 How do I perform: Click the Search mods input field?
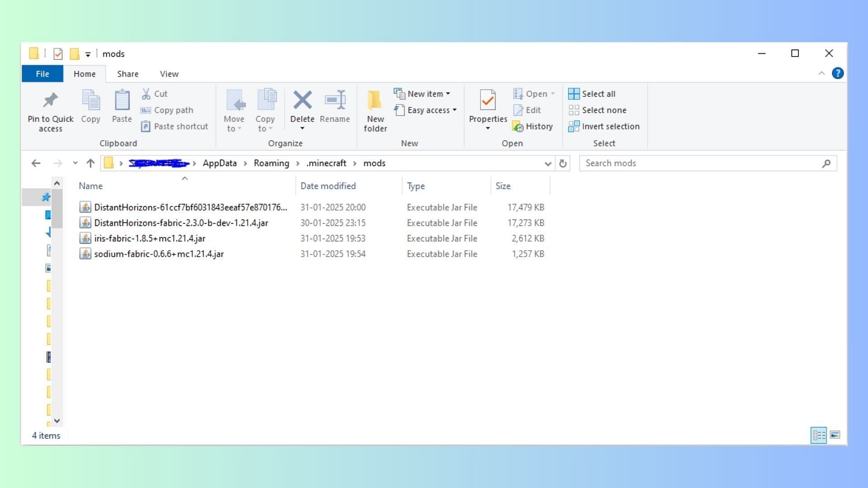tap(708, 163)
